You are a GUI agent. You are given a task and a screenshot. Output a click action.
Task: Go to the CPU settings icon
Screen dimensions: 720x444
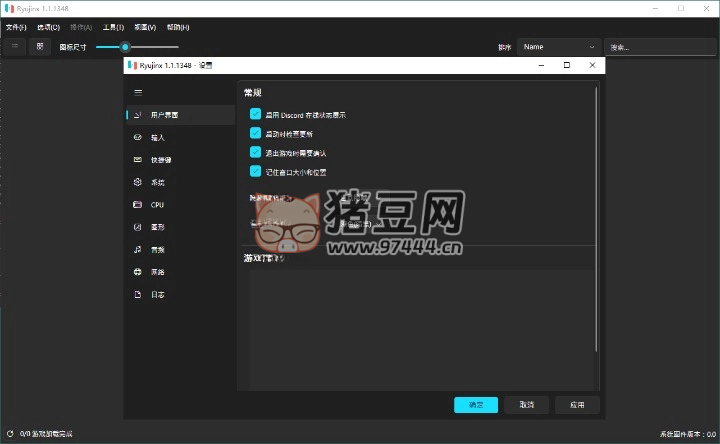(137, 205)
